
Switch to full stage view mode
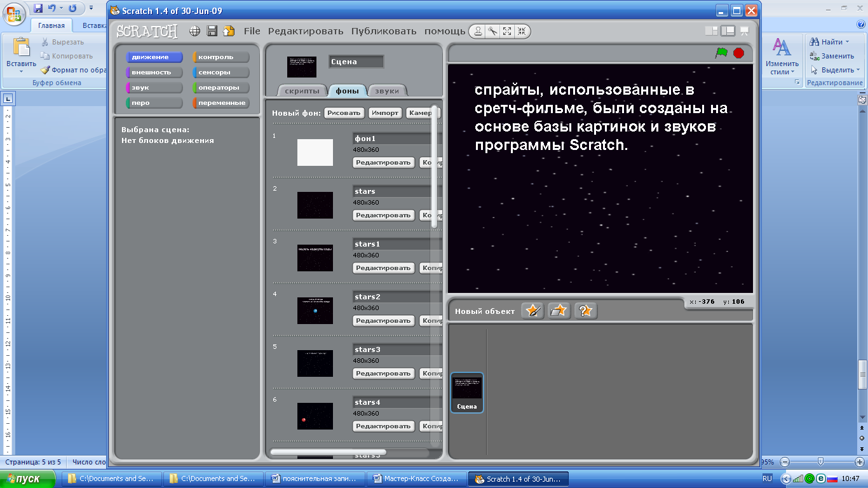click(728, 30)
